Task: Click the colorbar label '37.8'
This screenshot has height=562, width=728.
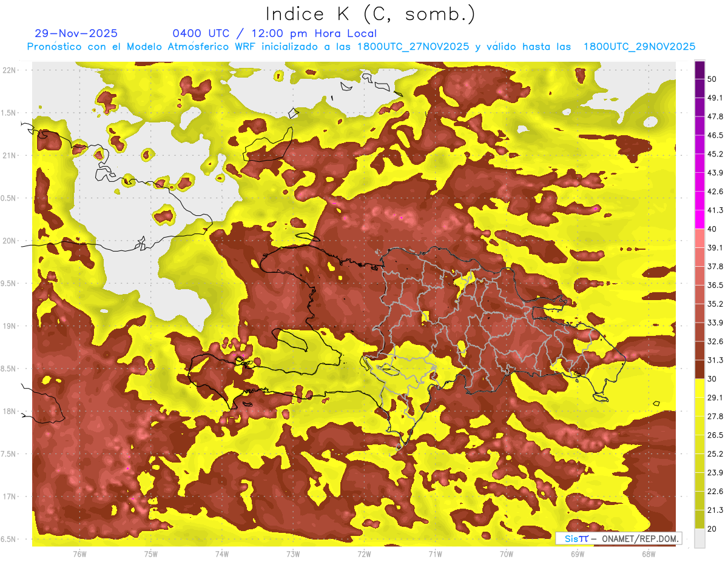Action: click(715, 266)
